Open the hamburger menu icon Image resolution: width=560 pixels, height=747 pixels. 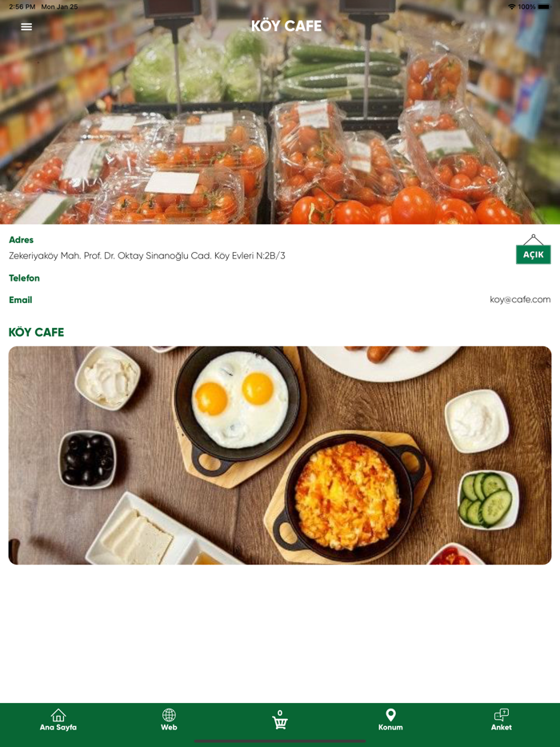coord(26,27)
